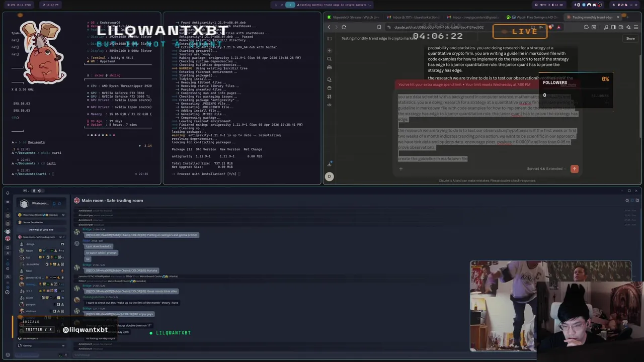Click Share button in Claude chat
The height and width of the screenshot is (362, 644).
630,38
